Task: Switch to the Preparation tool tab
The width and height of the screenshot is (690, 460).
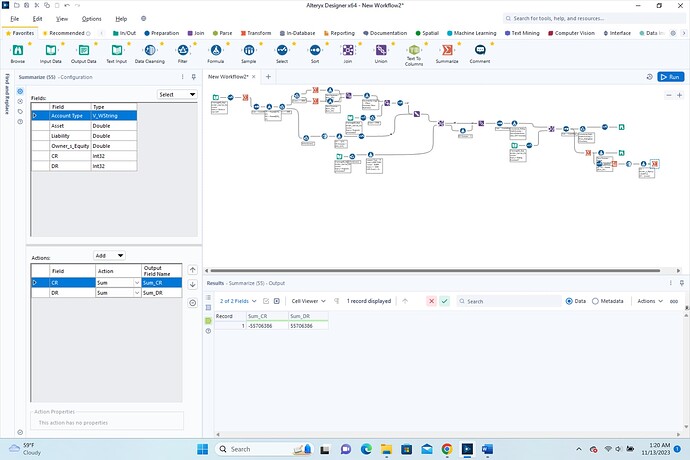Action: (161, 33)
